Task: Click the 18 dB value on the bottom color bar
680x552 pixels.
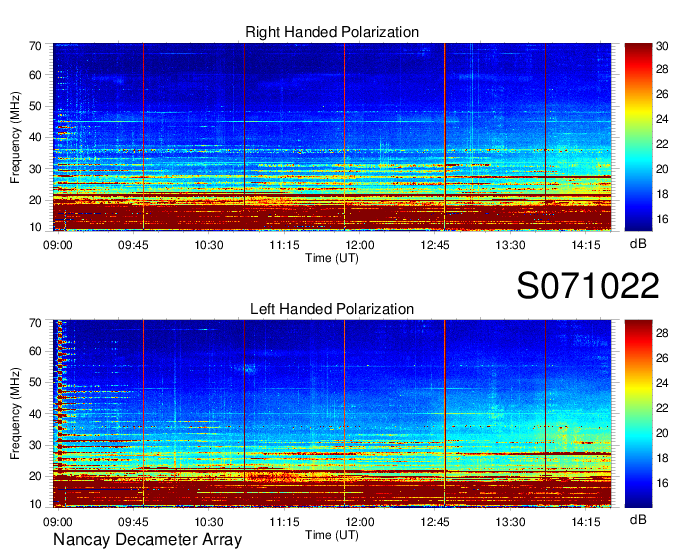Action: (662, 458)
